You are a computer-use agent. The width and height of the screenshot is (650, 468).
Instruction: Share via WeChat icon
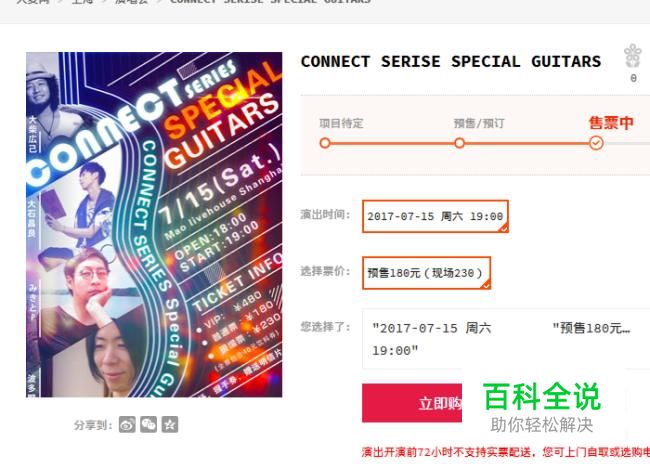(148, 424)
